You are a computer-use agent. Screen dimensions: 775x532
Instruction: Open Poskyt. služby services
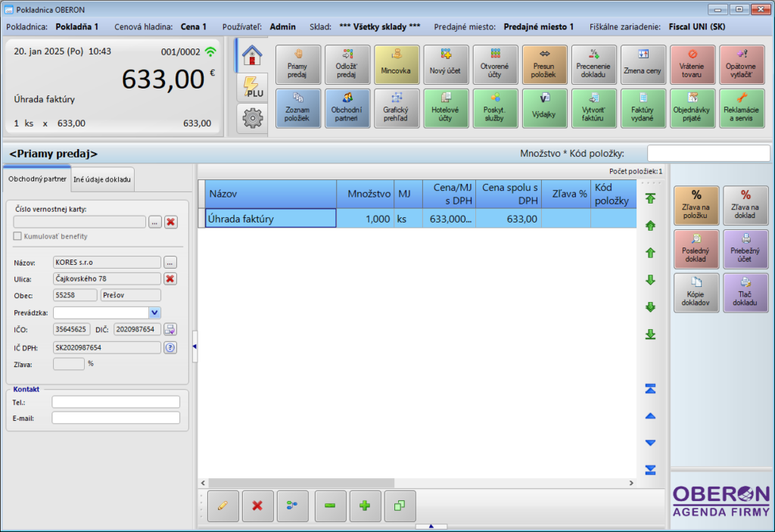(x=495, y=108)
